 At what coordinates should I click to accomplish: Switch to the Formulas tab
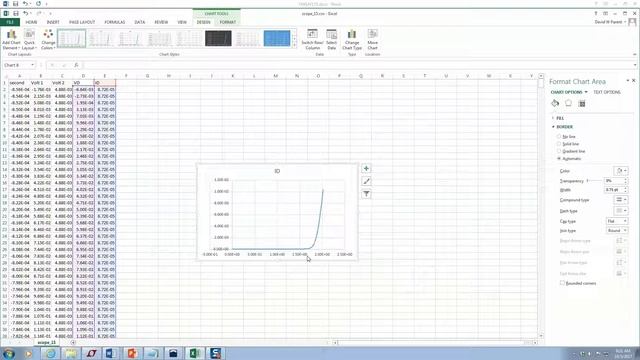point(115,22)
